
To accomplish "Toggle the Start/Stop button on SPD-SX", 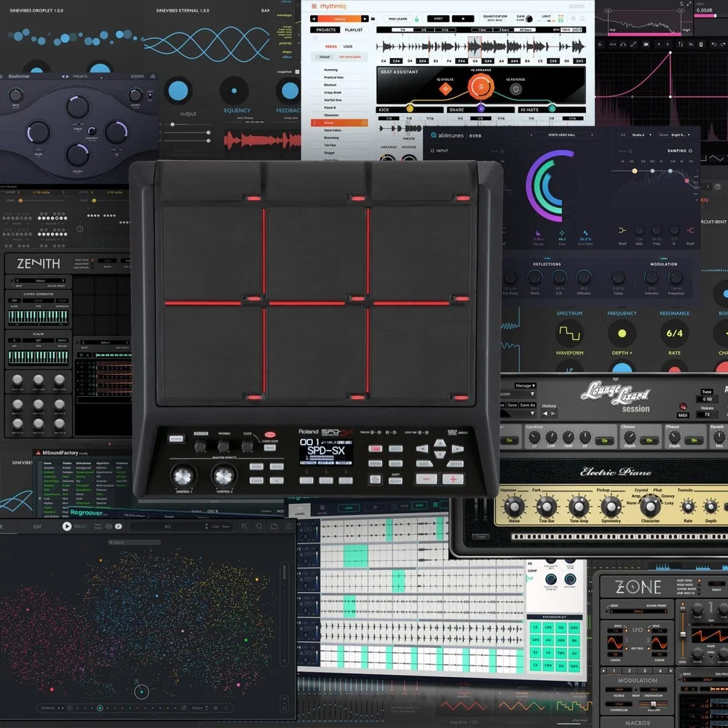I will (x=270, y=448).
